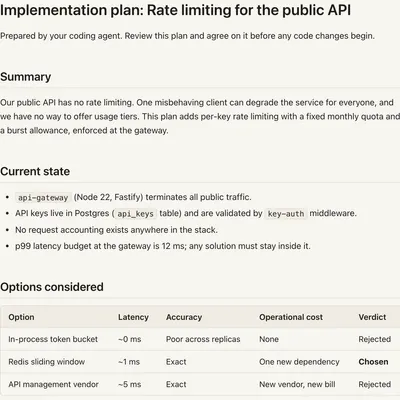Screen dimensions: 400x400
Task: Click the 'Prepared by your coding agent' subtitle
Action: (x=187, y=36)
